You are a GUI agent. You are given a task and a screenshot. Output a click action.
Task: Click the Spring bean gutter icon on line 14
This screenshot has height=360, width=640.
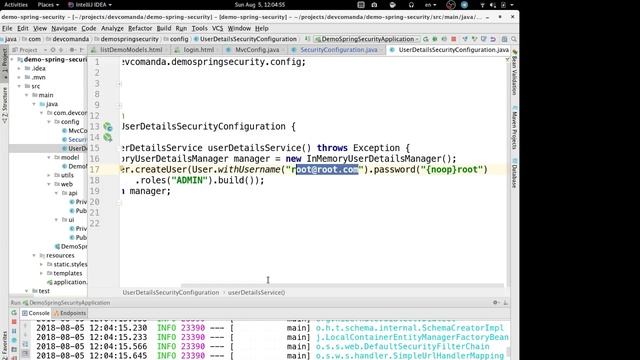click(108, 138)
